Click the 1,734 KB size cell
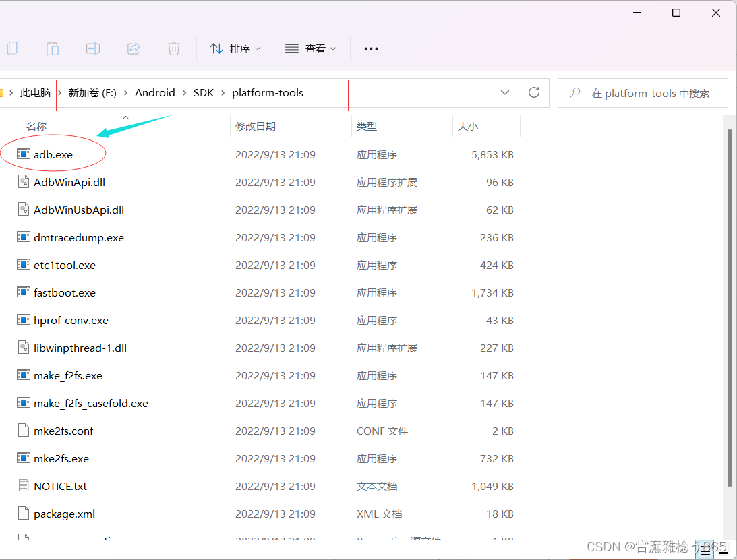This screenshot has height=560, width=737. coord(492,292)
